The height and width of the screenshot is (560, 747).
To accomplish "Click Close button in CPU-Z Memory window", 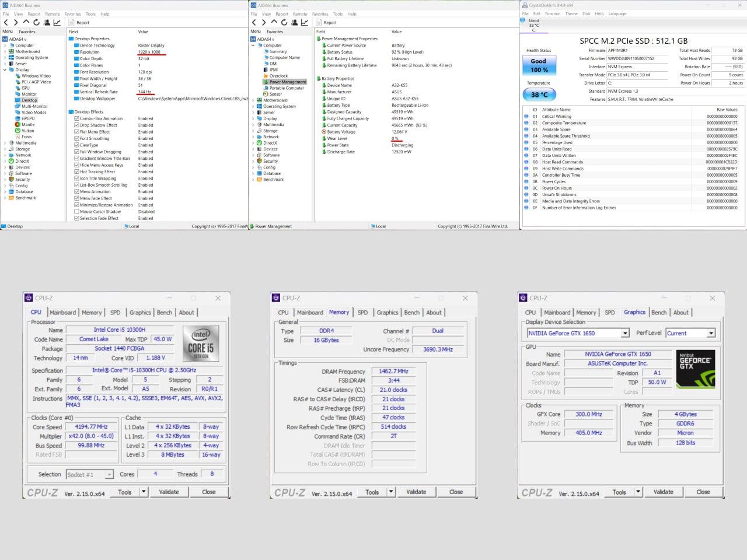I will click(456, 492).
